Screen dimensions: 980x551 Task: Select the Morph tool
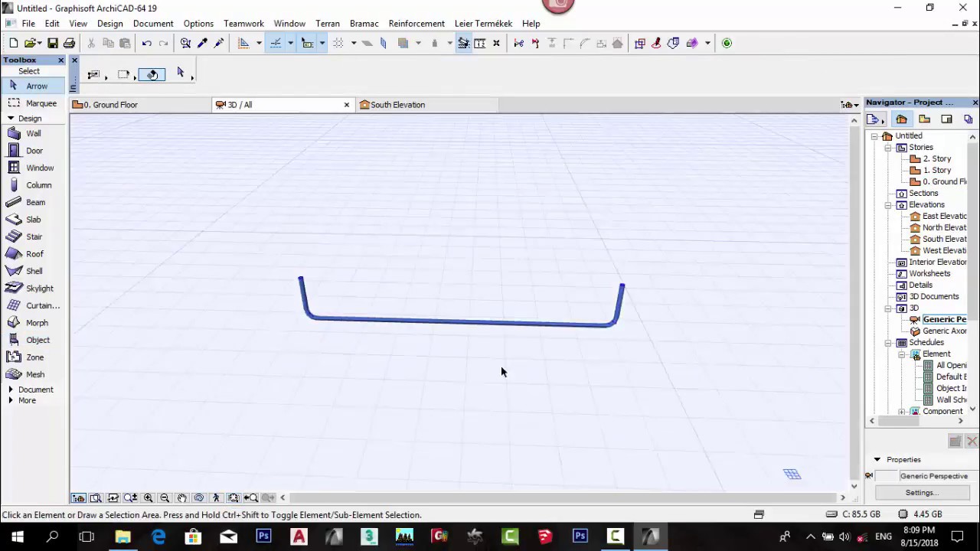click(34, 323)
